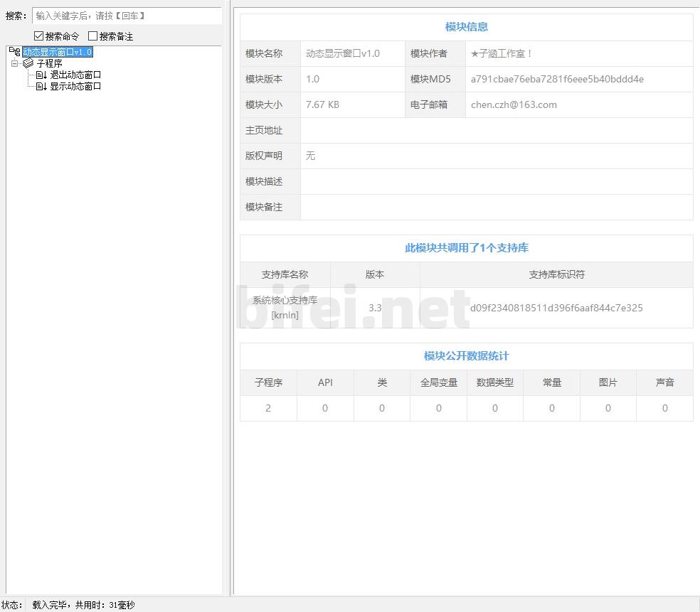Open the 退出动态窗口 subroutine
This screenshot has width=700, height=612.
(75, 75)
